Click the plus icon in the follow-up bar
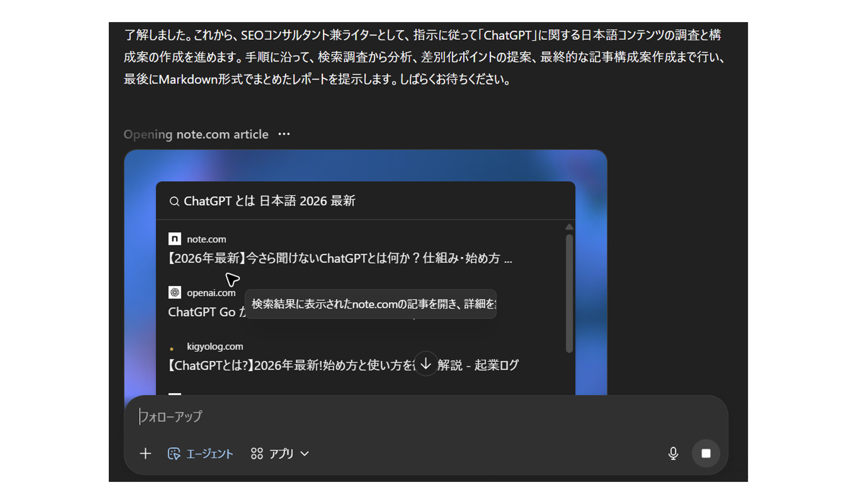The image size is (857, 504). point(145,453)
